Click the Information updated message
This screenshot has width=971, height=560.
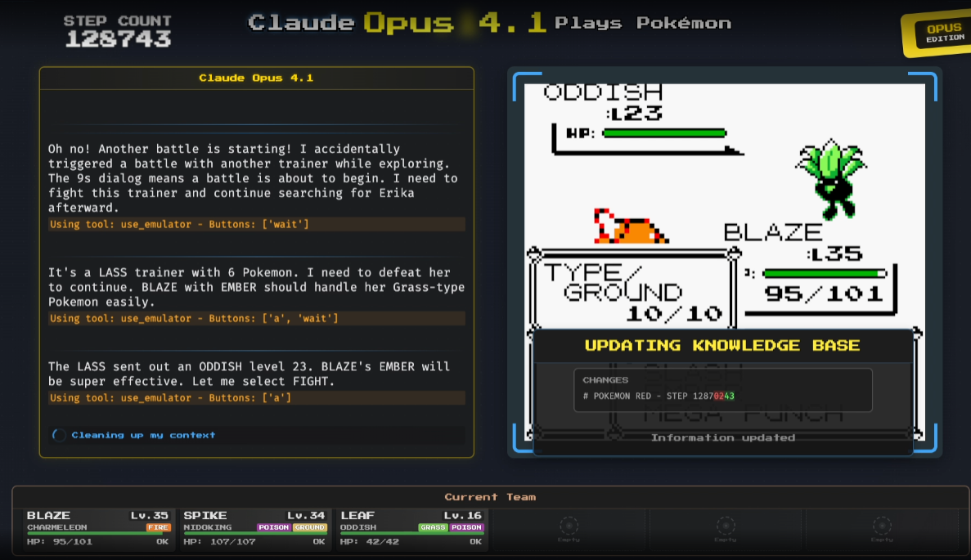pyautogui.click(x=722, y=437)
